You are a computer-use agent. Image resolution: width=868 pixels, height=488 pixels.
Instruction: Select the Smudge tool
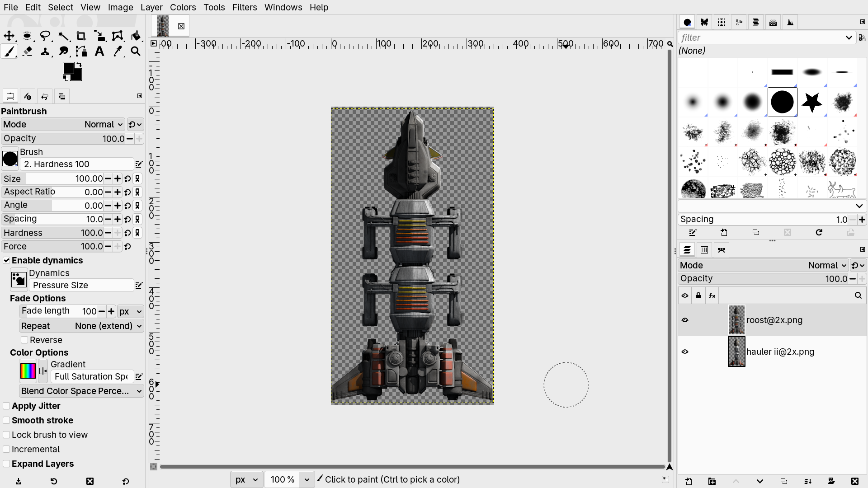pyautogui.click(x=63, y=52)
